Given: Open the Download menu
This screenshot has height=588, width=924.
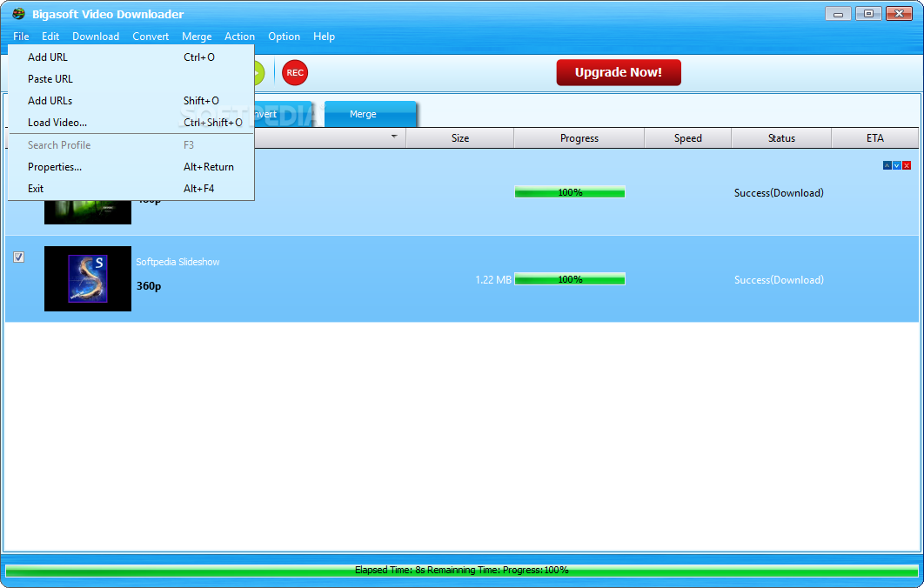Looking at the screenshot, I should [x=96, y=37].
